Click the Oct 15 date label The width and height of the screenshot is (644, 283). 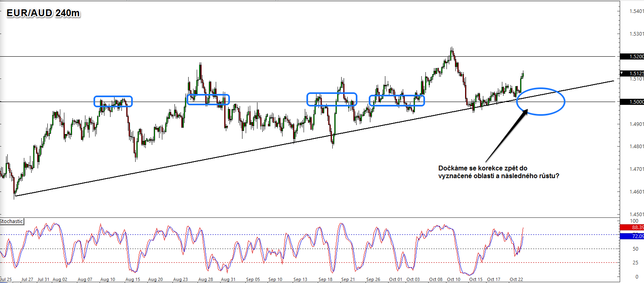pos(476,279)
